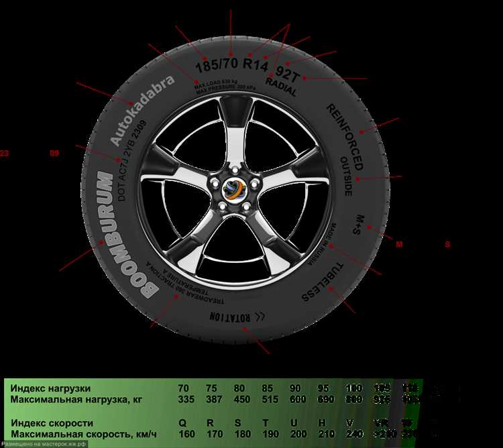Screen dimensions: 503x448
Task: Click the wheel hub center logo cap
Action: (x=233, y=190)
